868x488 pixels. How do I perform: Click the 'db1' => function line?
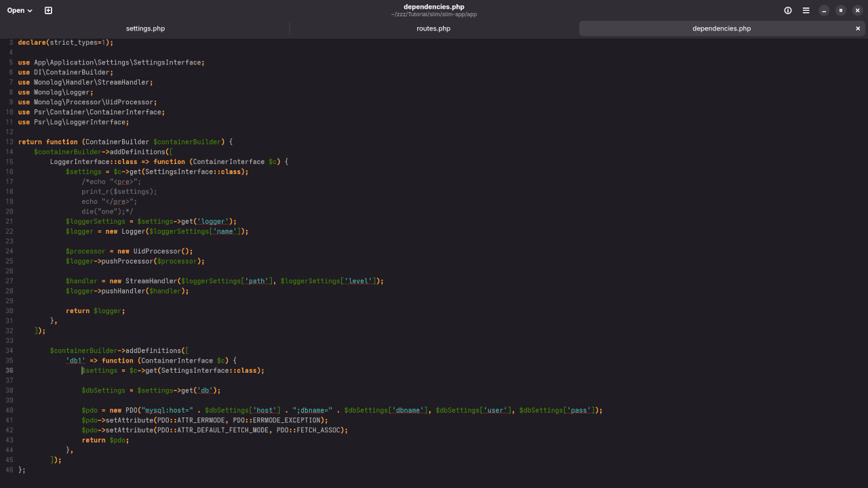click(151, 361)
